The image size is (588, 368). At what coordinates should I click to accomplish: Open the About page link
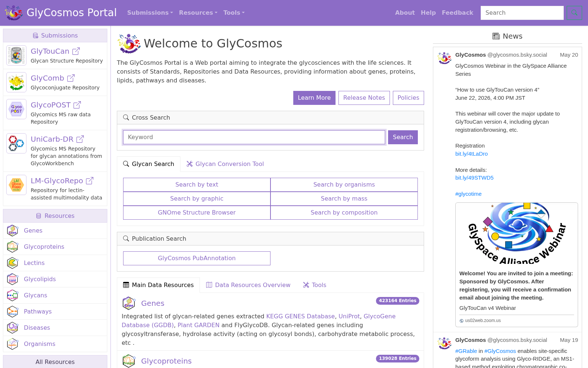point(405,13)
